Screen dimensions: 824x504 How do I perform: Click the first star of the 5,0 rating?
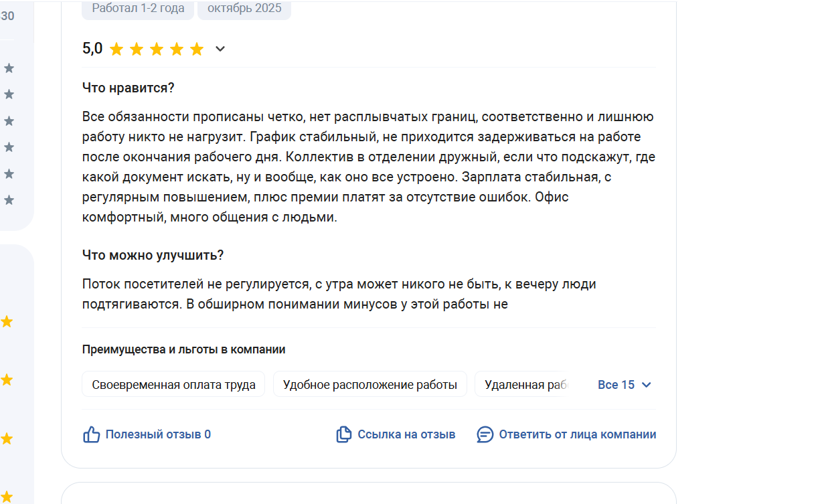click(116, 49)
